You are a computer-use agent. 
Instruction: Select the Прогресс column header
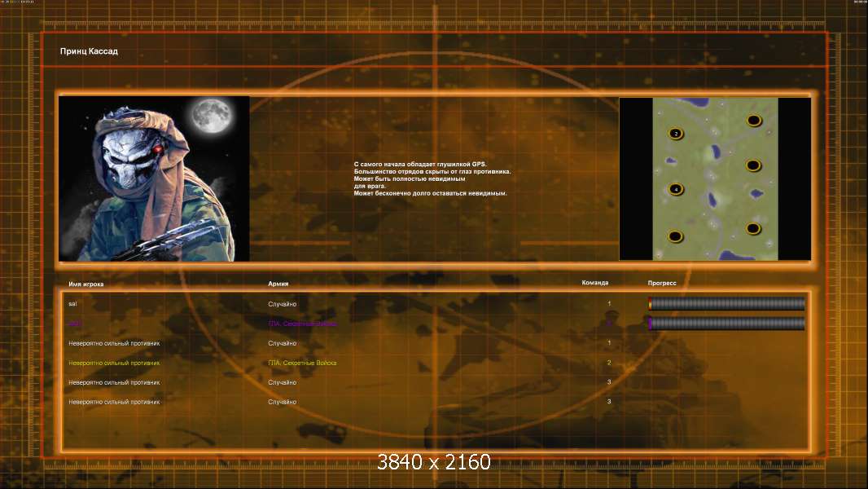tap(662, 283)
